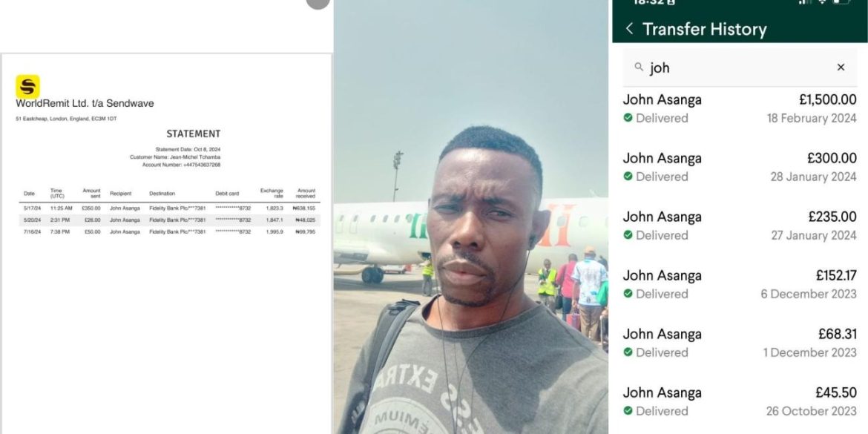This screenshot has height=434, width=868.
Task: Click the Delivered checkmark beside the £152.17 transfer
Action: 628,293
